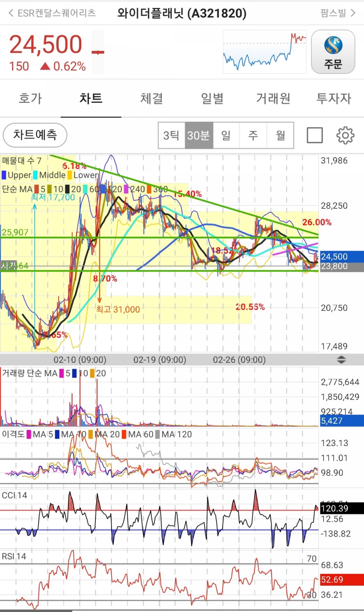Screen dimensions: 364x612
Task: Click the 단순 MA legend label
Action: coord(17,189)
